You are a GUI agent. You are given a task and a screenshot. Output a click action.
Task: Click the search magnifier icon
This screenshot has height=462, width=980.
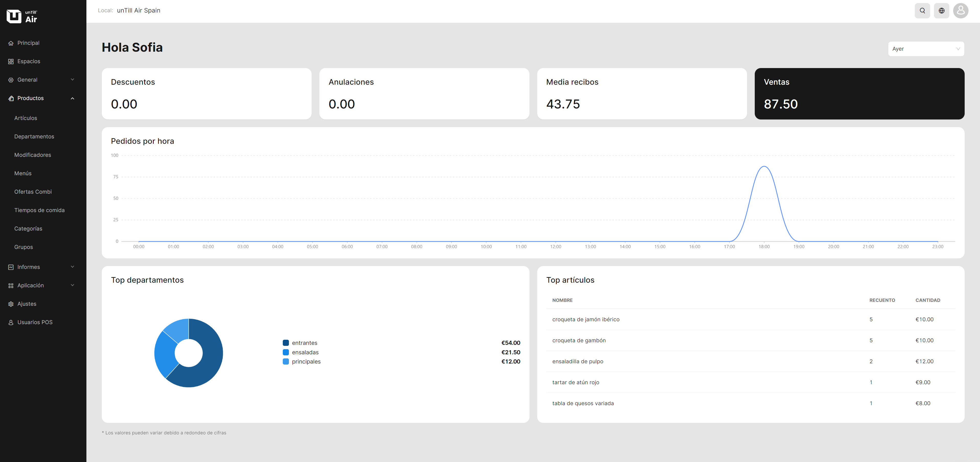tap(922, 11)
